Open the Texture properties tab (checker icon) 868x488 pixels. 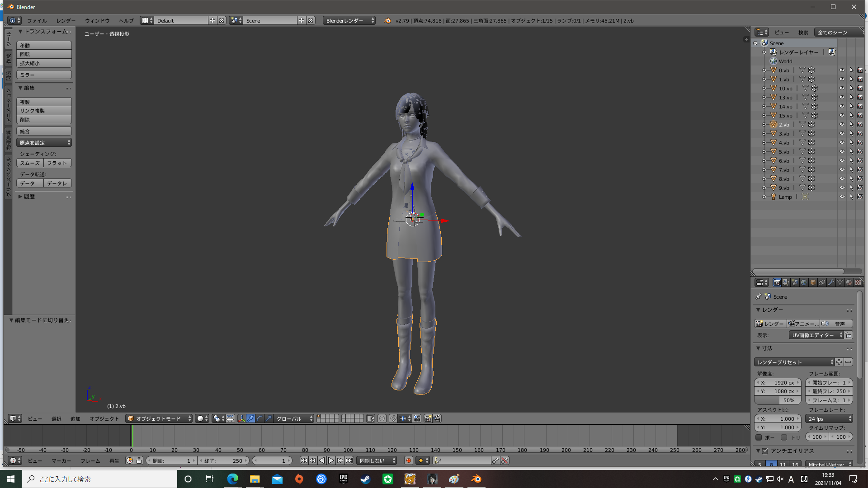click(858, 282)
